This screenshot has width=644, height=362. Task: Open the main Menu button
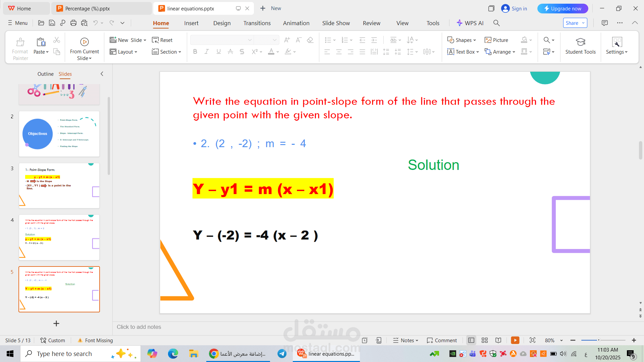[x=18, y=23]
